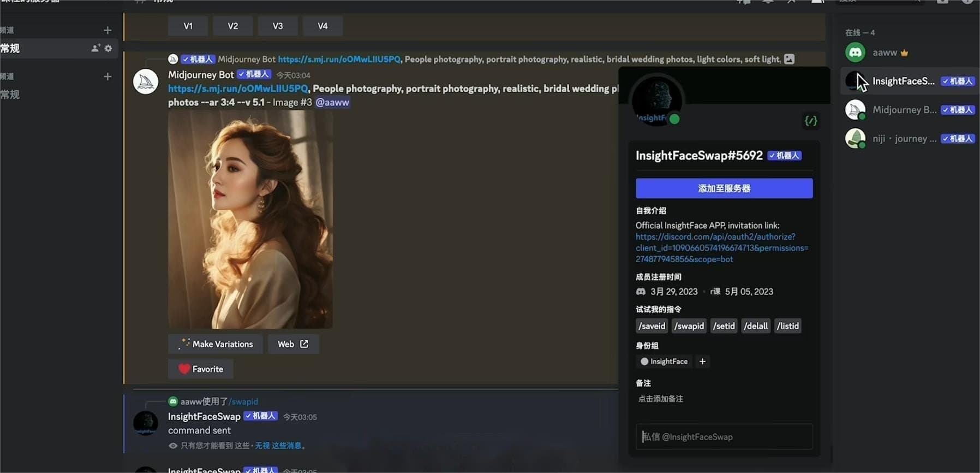
Task: Click the plus icon above the highlighted 常规 channel
Action: [x=107, y=30]
